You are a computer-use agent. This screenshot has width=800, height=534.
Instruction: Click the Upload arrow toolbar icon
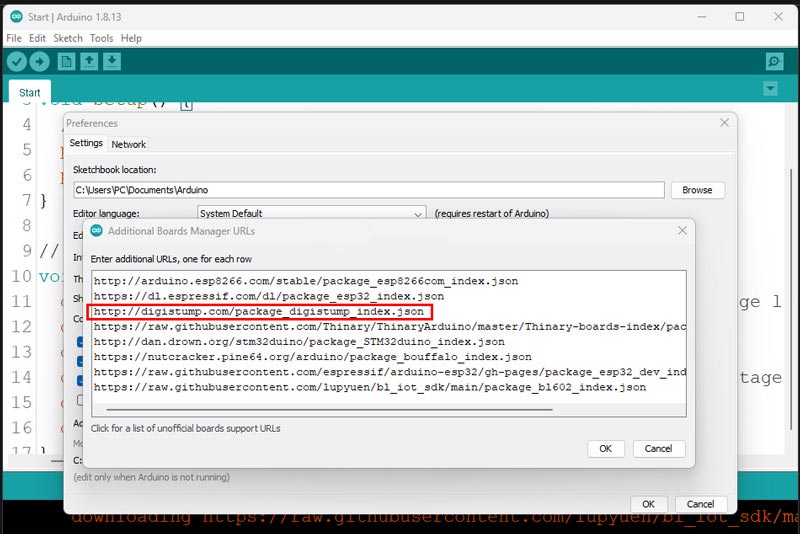(39, 62)
